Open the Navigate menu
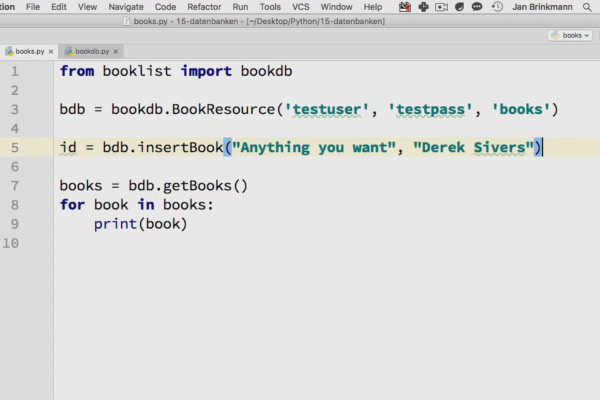This screenshot has width=600, height=400. pos(126,7)
